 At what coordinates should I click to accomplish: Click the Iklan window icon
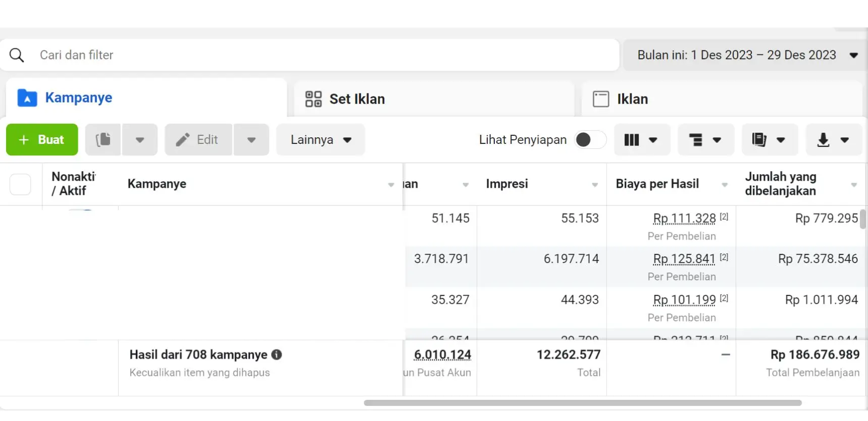tap(601, 99)
